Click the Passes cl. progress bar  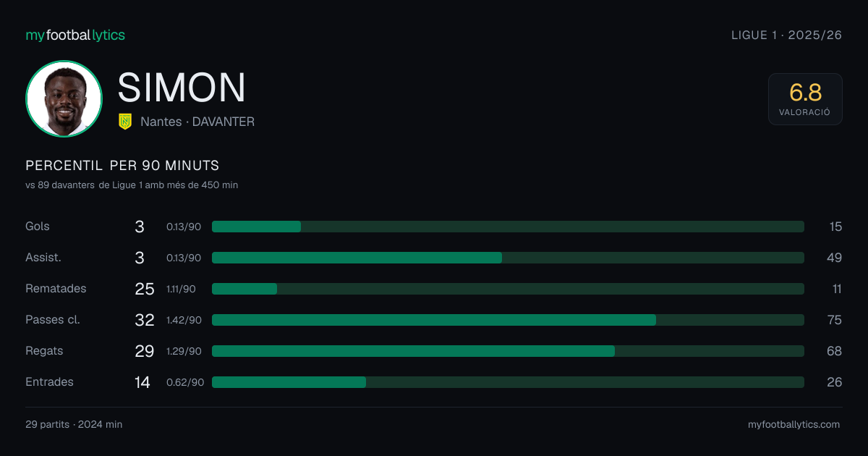(508, 320)
